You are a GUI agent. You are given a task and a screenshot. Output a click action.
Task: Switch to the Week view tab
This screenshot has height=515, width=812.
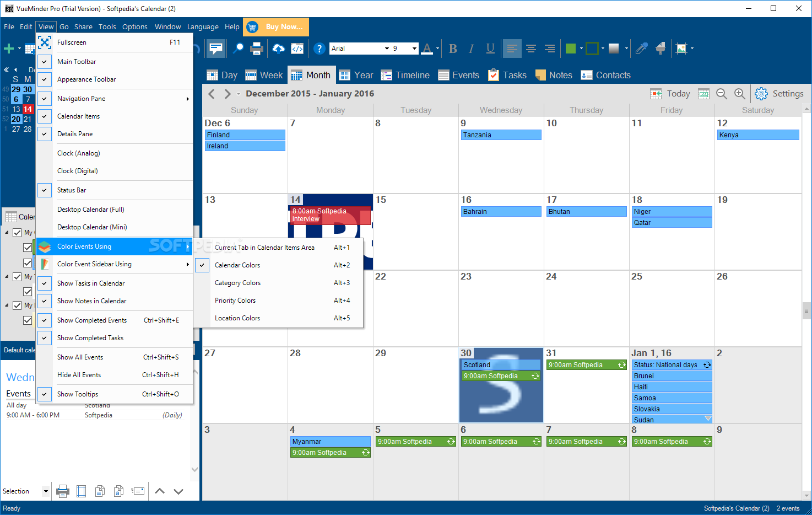[x=264, y=75]
